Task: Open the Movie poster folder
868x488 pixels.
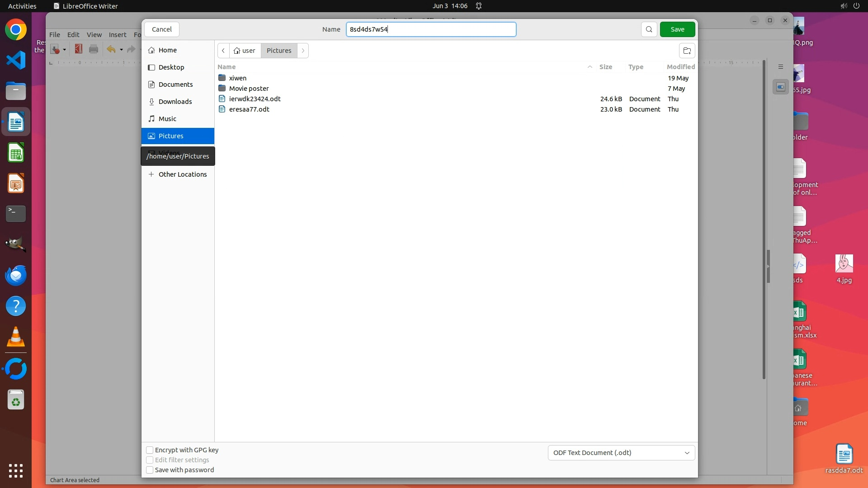Action: (249, 89)
